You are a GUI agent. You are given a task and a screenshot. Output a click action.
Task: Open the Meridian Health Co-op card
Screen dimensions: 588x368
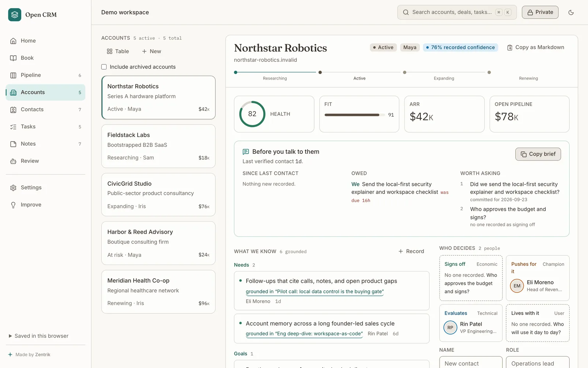pyautogui.click(x=158, y=292)
